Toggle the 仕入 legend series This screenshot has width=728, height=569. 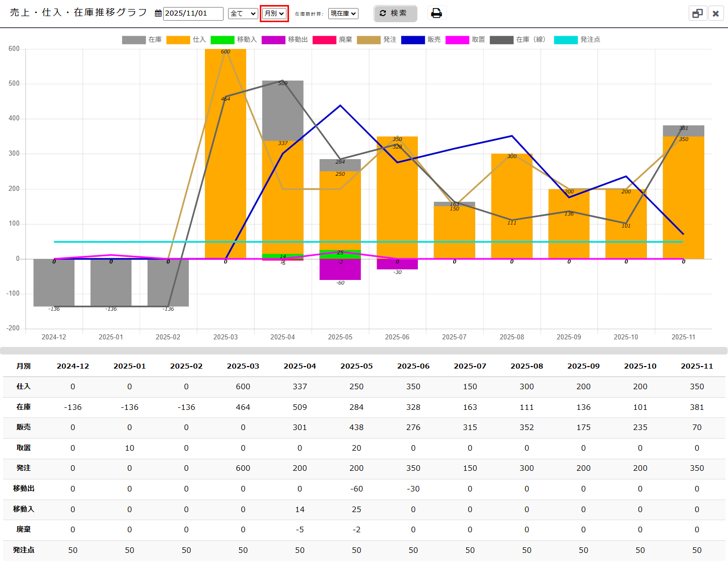pyautogui.click(x=186, y=40)
